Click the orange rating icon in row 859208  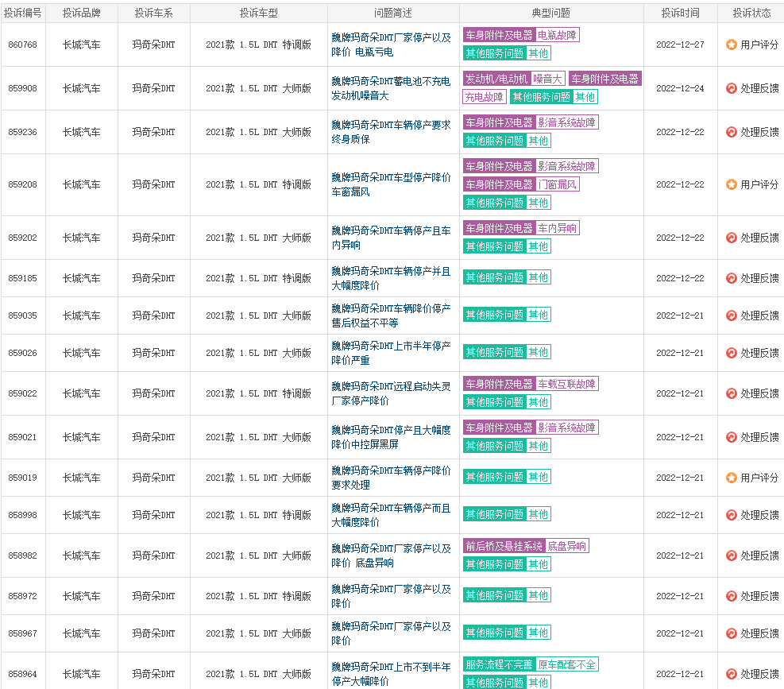tap(731, 184)
